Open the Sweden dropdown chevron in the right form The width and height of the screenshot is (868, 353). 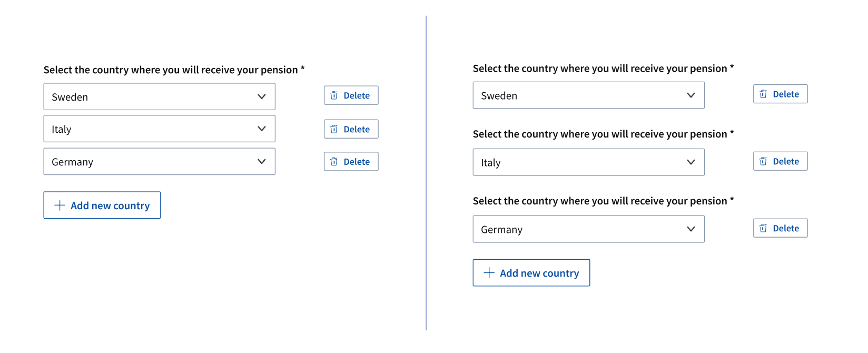coord(691,95)
